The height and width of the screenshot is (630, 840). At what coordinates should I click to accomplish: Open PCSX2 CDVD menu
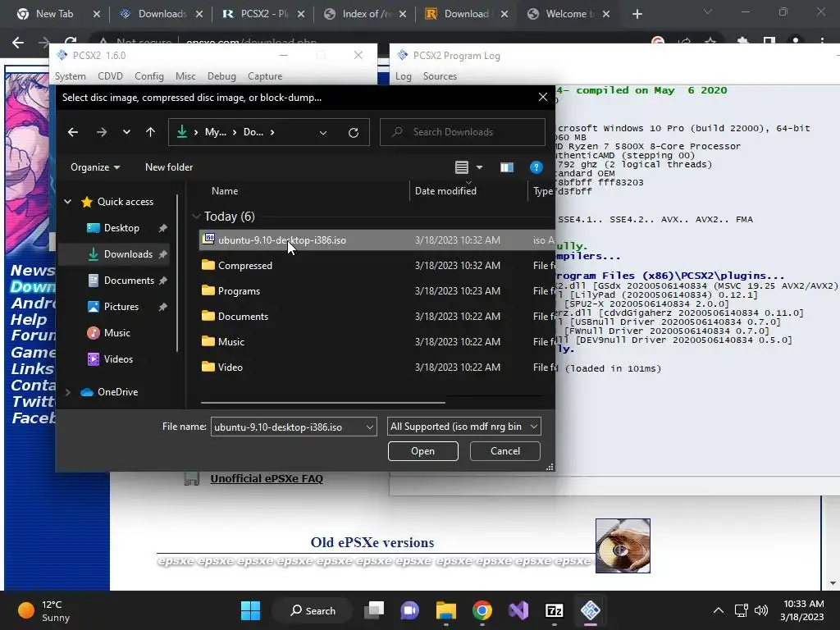click(x=111, y=76)
